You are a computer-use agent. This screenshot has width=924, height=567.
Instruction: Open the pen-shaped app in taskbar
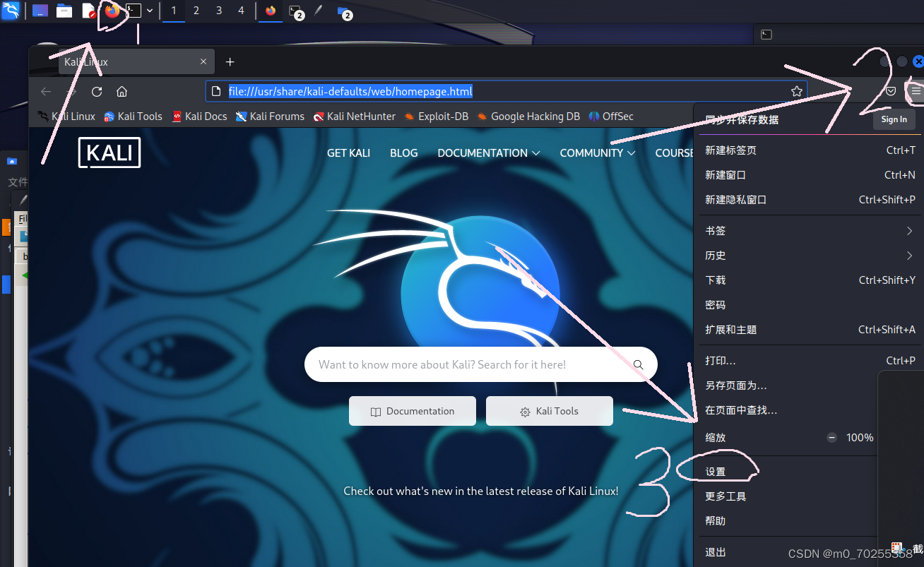(319, 11)
